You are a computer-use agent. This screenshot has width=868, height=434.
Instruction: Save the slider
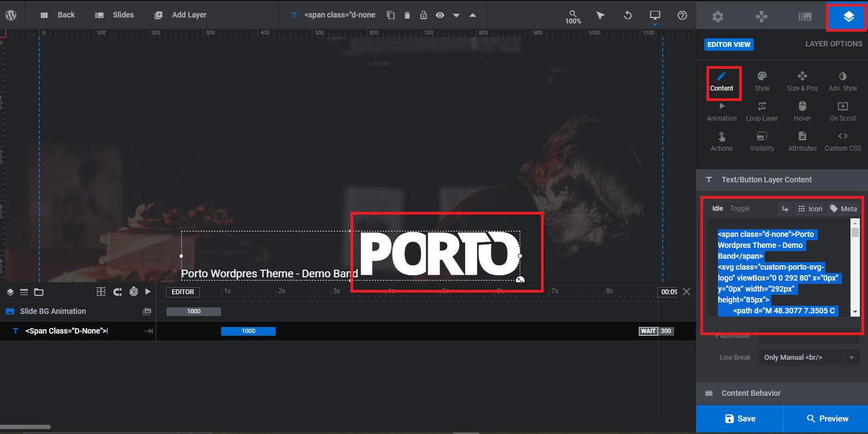click(x=740, y=419)
